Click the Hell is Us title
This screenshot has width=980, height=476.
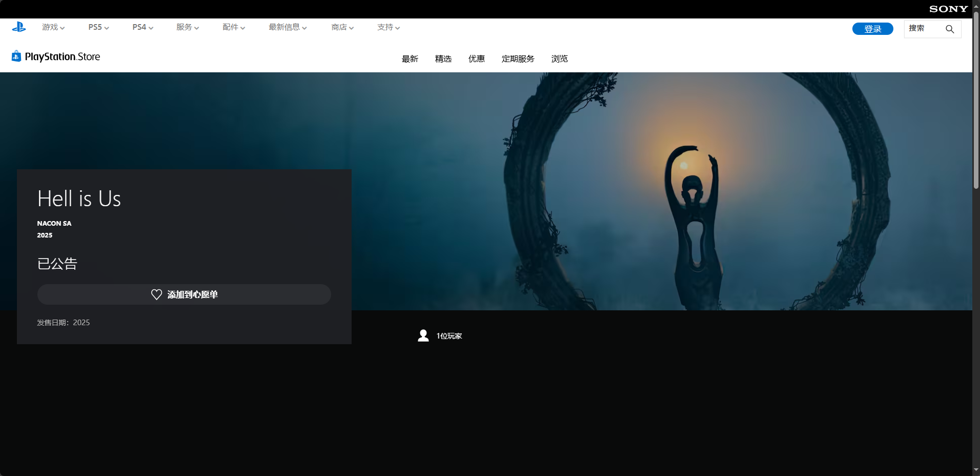click(79, 199)
